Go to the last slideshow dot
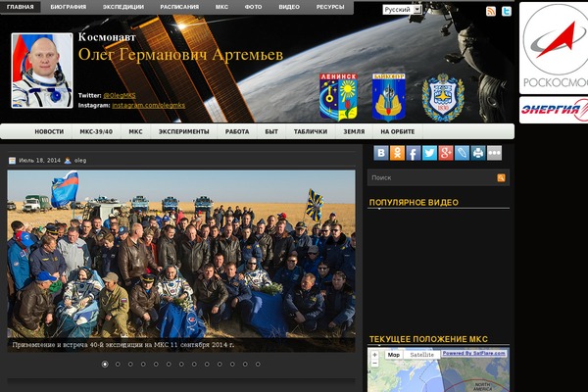 point(258,365)
